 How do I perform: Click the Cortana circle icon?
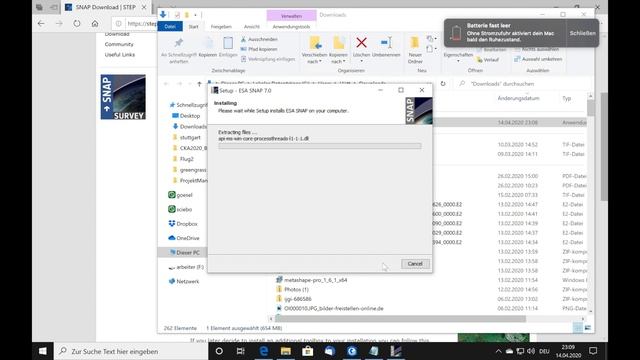[x=219, y=351]
